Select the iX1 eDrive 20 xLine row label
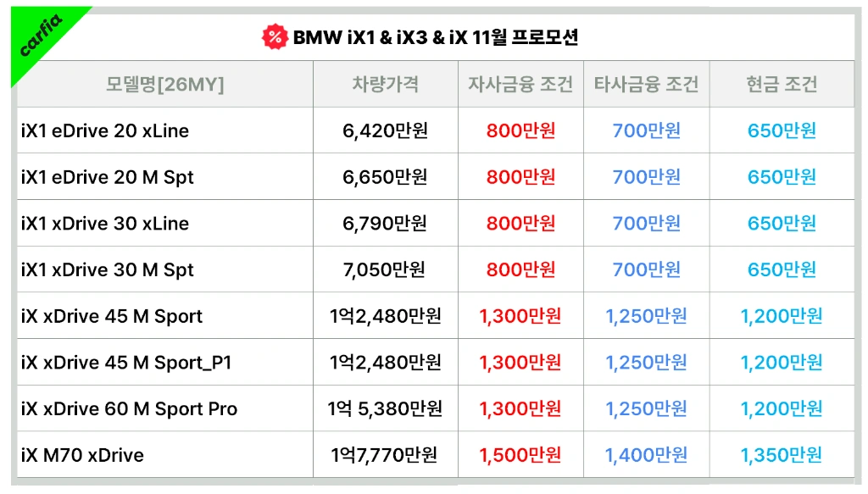The height and width of the screenshot is (494, 868). (105, 130)
